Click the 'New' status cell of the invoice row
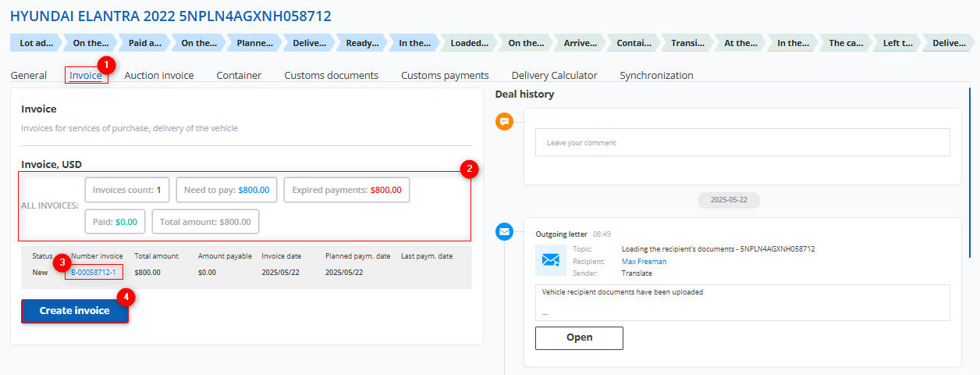Screen dimensions: 980x375 pyautogui.click(x=40, y=273)
